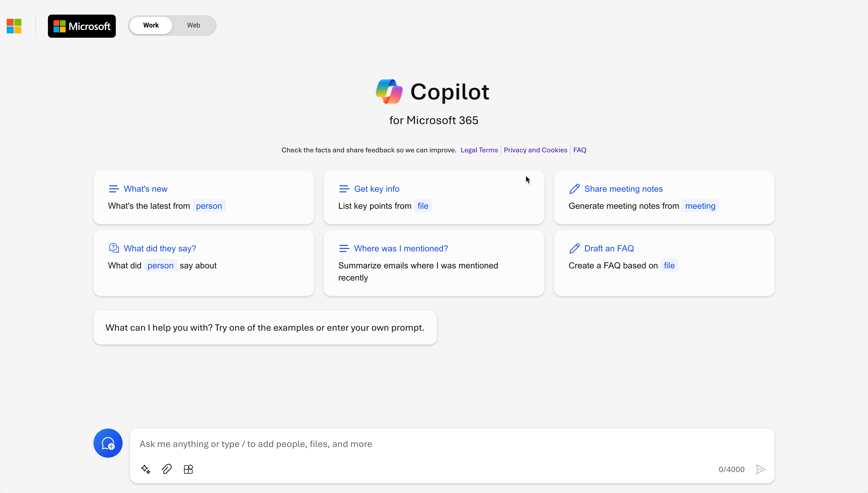Click the attachment/paperclip icon

[x=167, y=469]
